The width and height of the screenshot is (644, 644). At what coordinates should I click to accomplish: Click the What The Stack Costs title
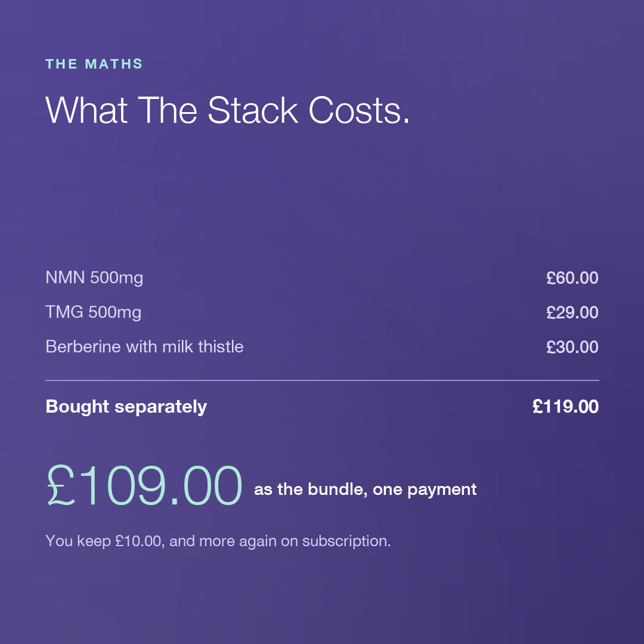click(x=228, y=110)
